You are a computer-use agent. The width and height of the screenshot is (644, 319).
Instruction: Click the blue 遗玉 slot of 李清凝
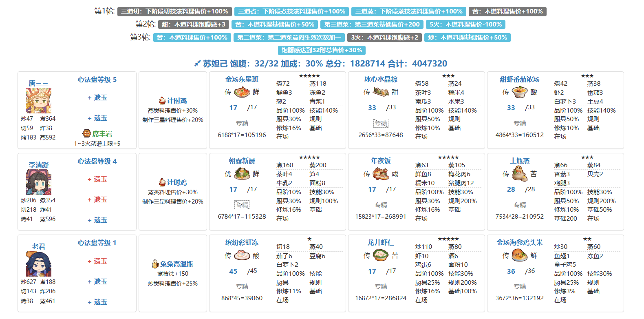[97, 220]
